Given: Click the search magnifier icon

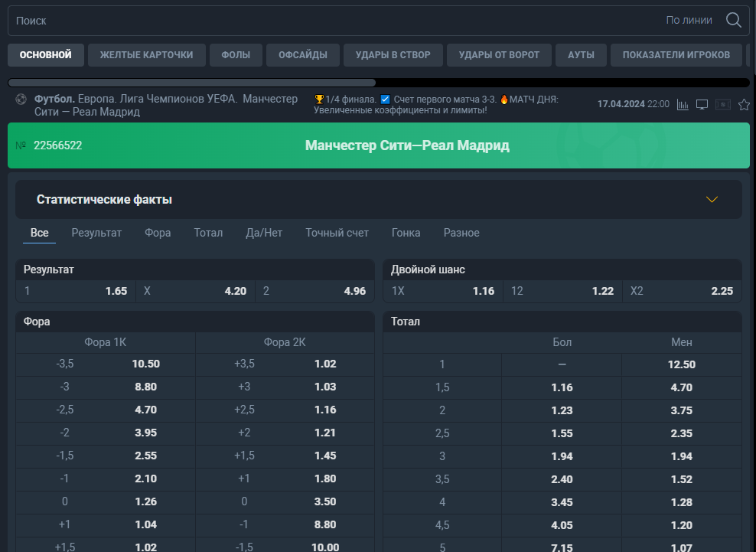Looking at the screenshot, I should [733, 20].
